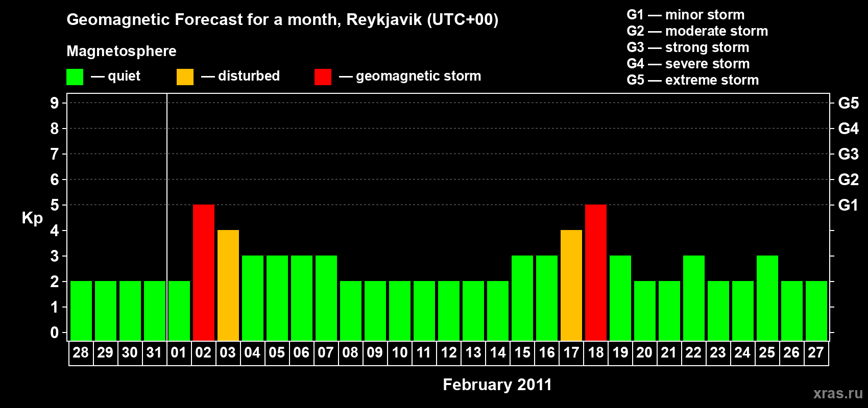Click the date label 20 on the axis
Viewport: 868px width, 408px height.
click(644, 352)
